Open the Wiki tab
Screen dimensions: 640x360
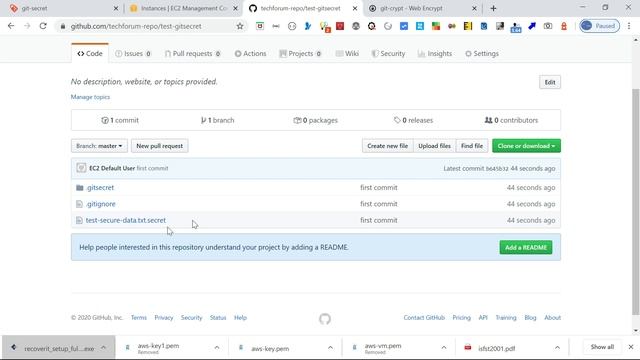[x=347, y=53]
